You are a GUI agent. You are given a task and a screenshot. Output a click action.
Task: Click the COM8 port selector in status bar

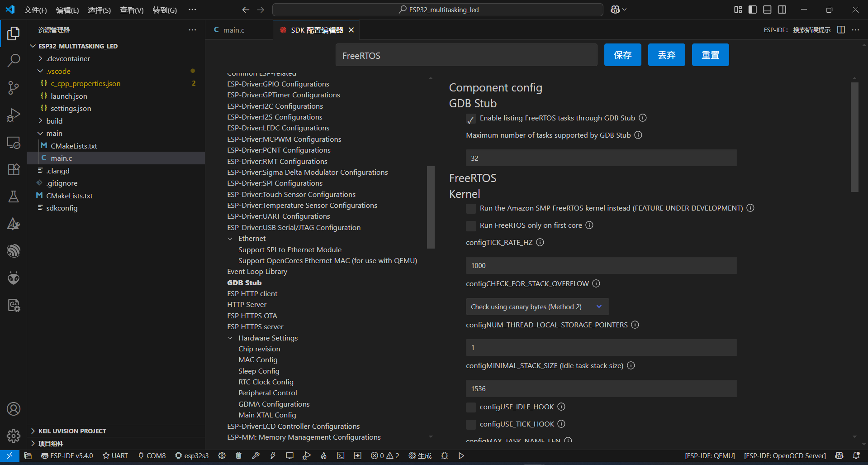click(152, 455)
